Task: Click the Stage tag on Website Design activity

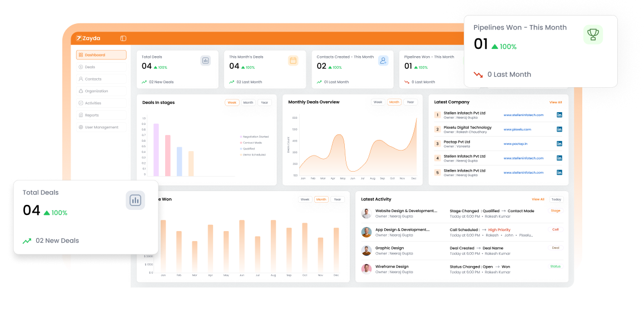Action: point(555,211)
